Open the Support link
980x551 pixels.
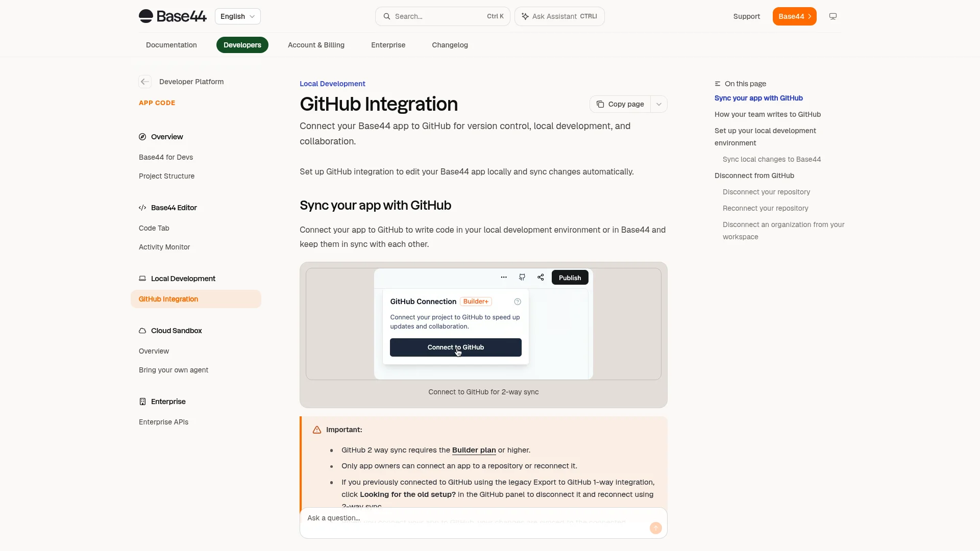[x=747, y=16]
